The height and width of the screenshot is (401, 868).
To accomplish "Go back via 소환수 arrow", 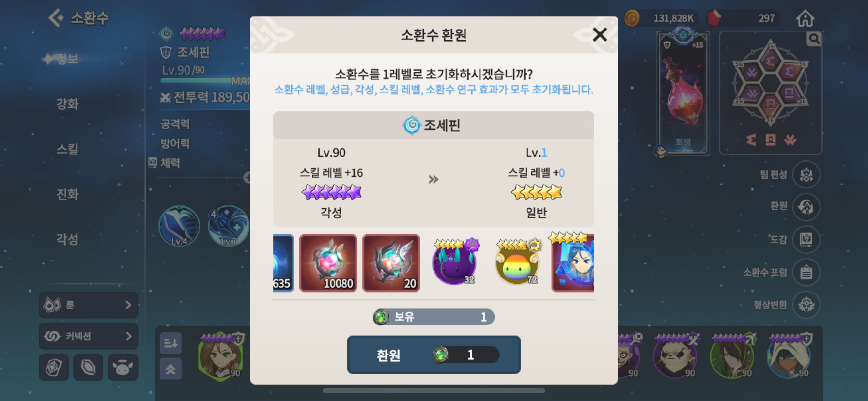I will click(78, 18).
